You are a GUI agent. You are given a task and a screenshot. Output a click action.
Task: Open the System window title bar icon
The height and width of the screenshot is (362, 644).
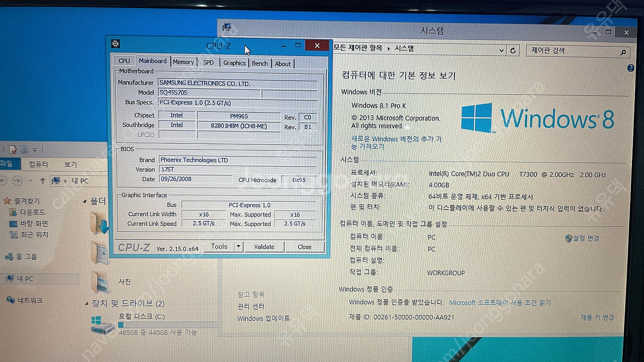click(227, 28)
